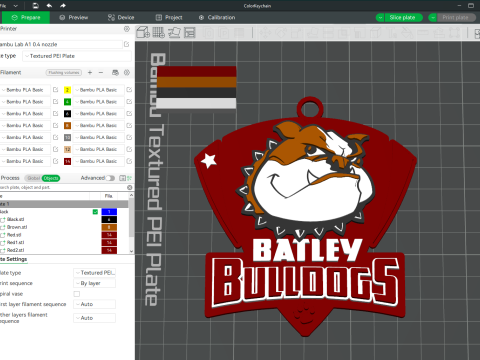Open the Bambu Lab A1 0.4 nozzle dropdown

click(60, 44)
